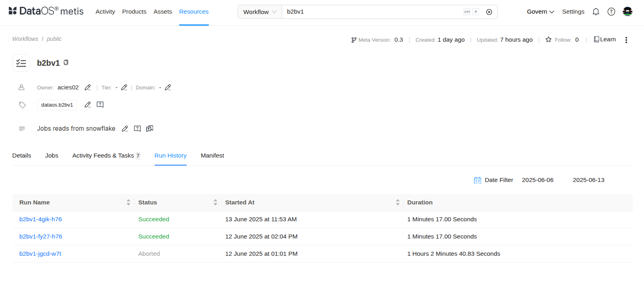Copy the b2bv1 workflow name
644x281 pixels.
click(66, 63)
